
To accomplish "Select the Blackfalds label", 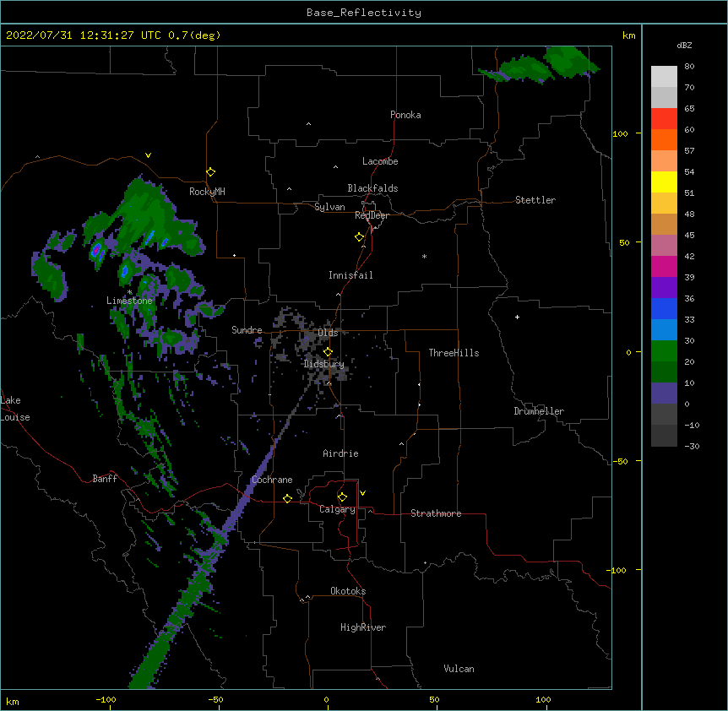I will coord(372,188).
